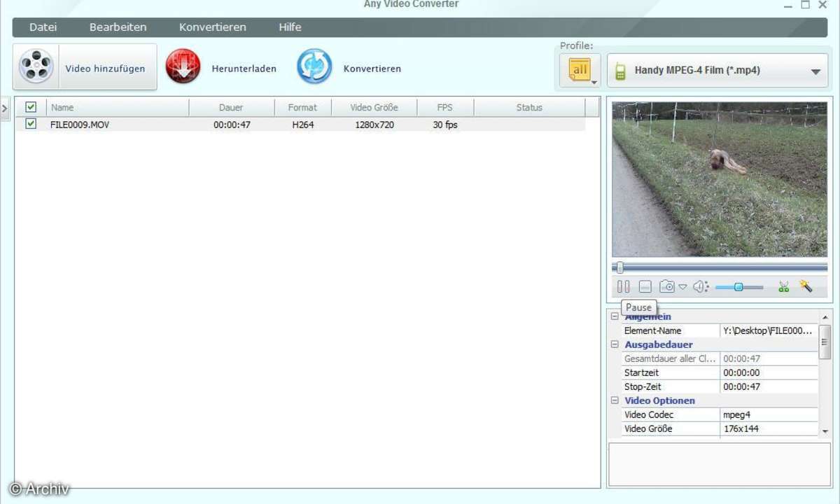Click the Element-Name path value
Image resolution: width=840 pixels, height=504 pixels.
point(769,330)
